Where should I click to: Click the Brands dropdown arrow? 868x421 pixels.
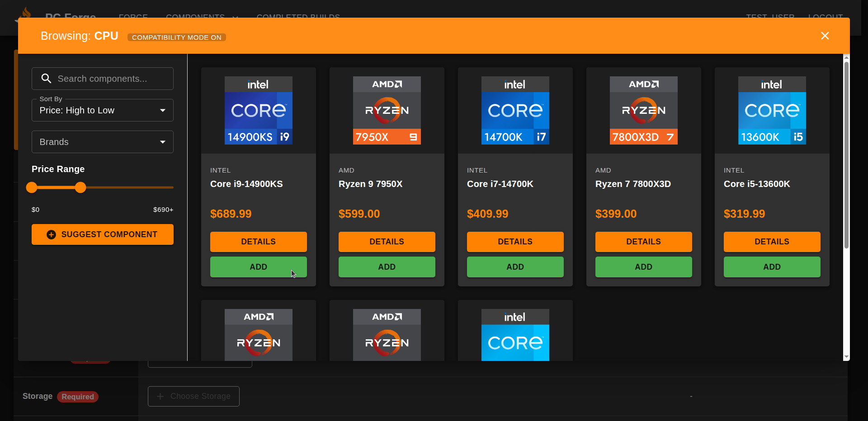coord(163,142)
